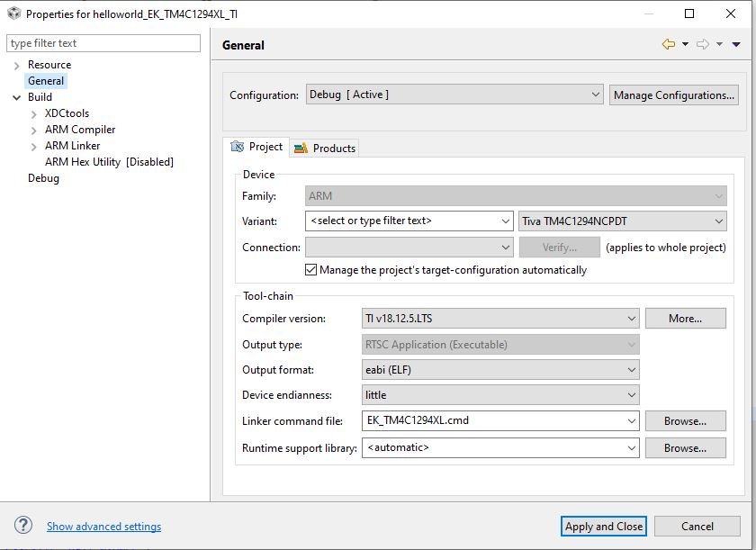Open the Device endianness dropdown
756x550 pixels.
coord(500,394)
